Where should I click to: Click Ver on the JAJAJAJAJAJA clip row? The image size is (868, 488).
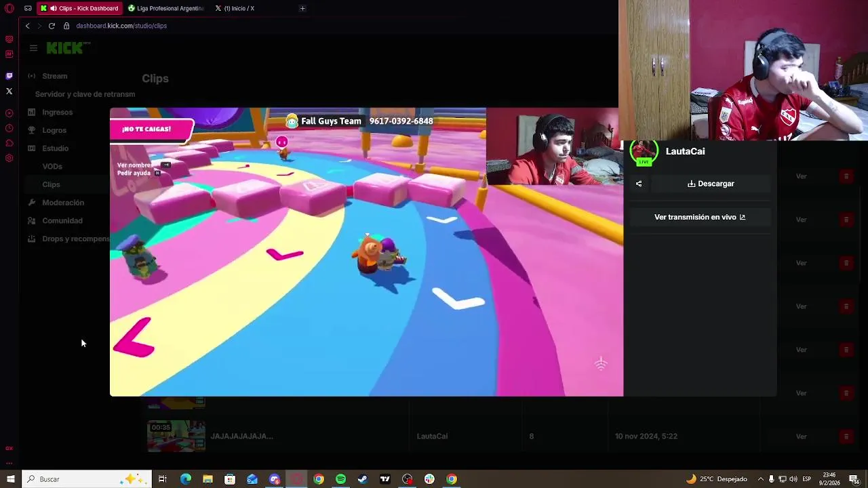tap(801, 436)
